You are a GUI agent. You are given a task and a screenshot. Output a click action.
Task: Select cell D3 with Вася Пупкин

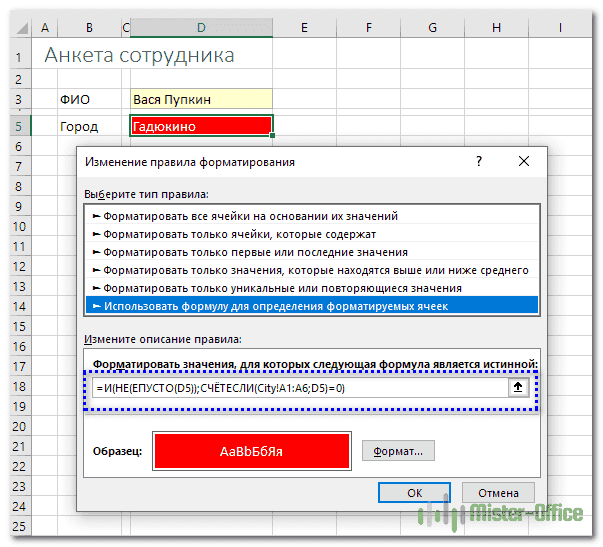click(201, 99)
